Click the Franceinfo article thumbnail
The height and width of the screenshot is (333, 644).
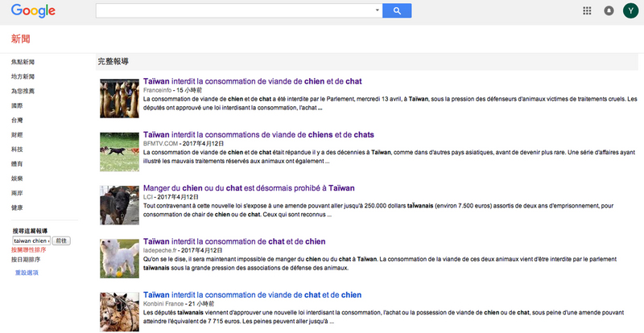click(119, 99)
